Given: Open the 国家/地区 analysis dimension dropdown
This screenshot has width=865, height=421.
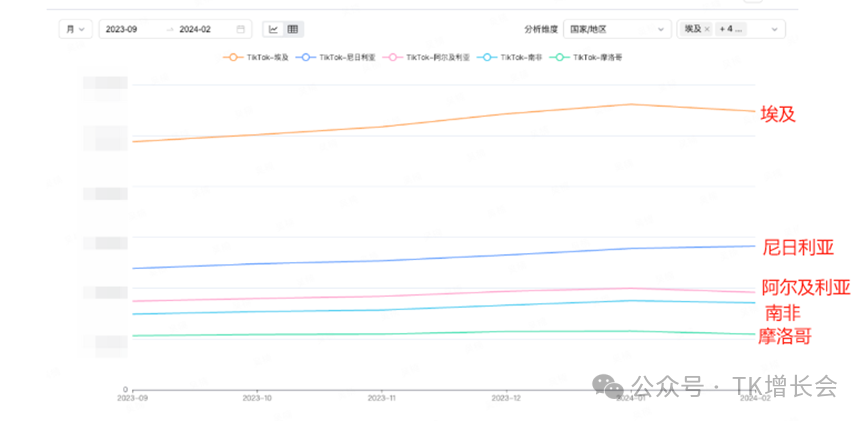Looking at the screenshot, I should pyautogui.click(x=616, y=30).
